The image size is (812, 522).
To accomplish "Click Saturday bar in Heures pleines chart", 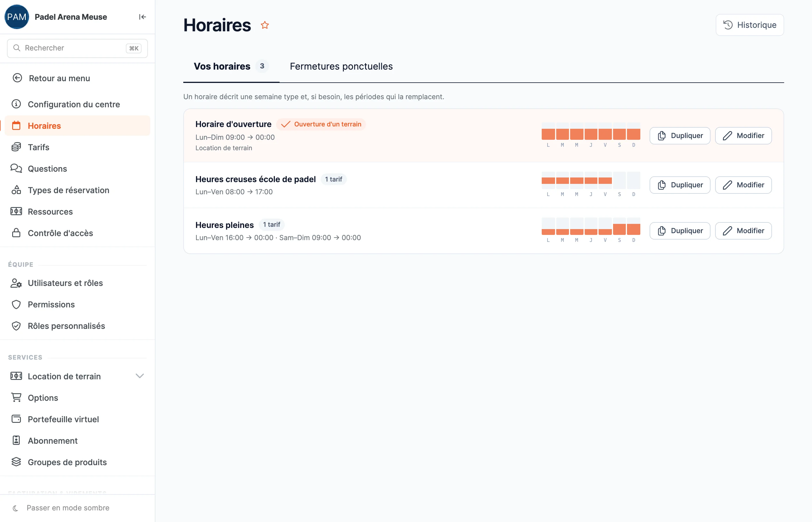I will (619, 229).
